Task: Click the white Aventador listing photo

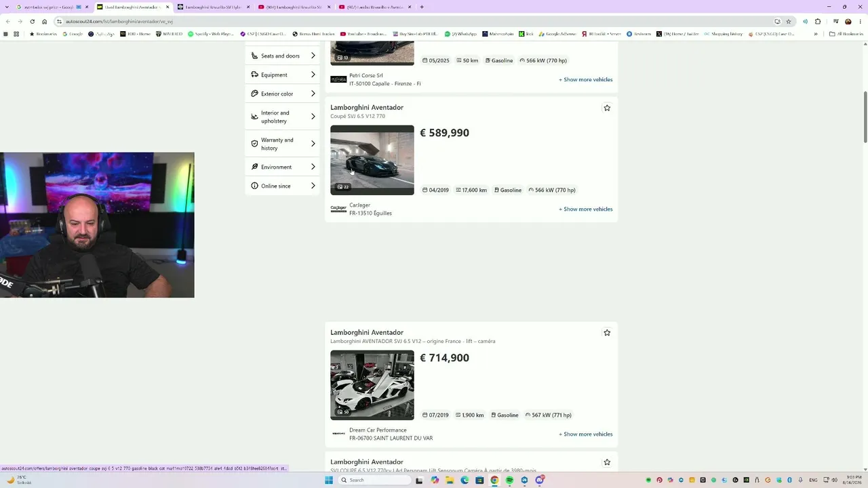Action: [x=372, y=385]
